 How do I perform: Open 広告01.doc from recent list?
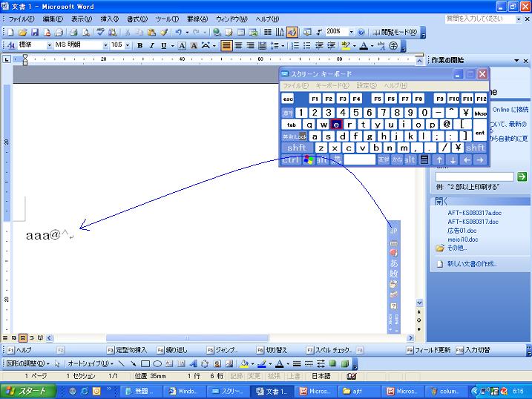[x=462, y=231]
